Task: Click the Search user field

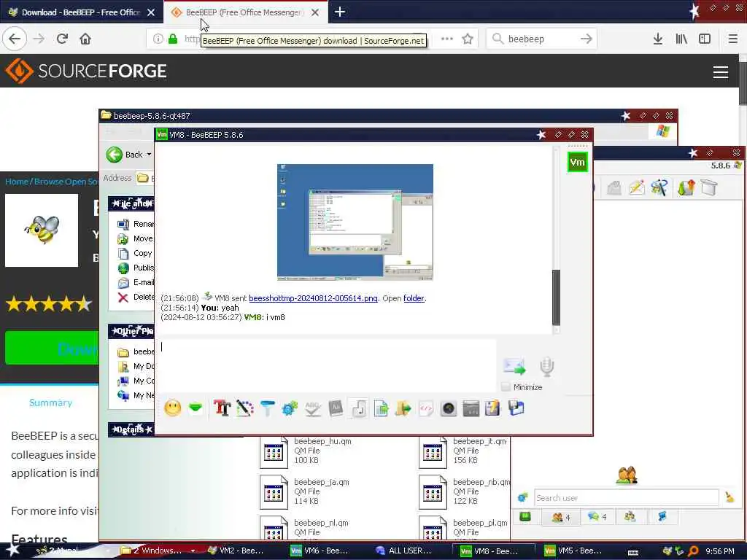Action: click(x=626, y=497)
